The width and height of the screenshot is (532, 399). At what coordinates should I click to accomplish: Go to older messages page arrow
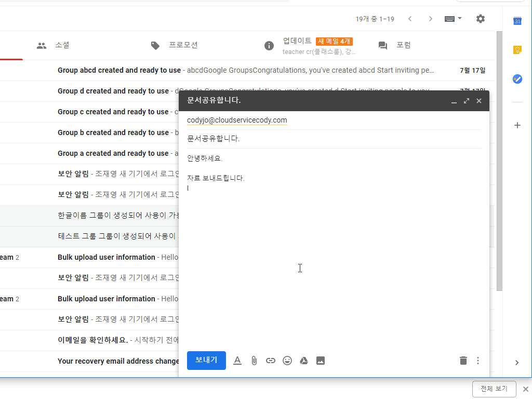(431, 19)
